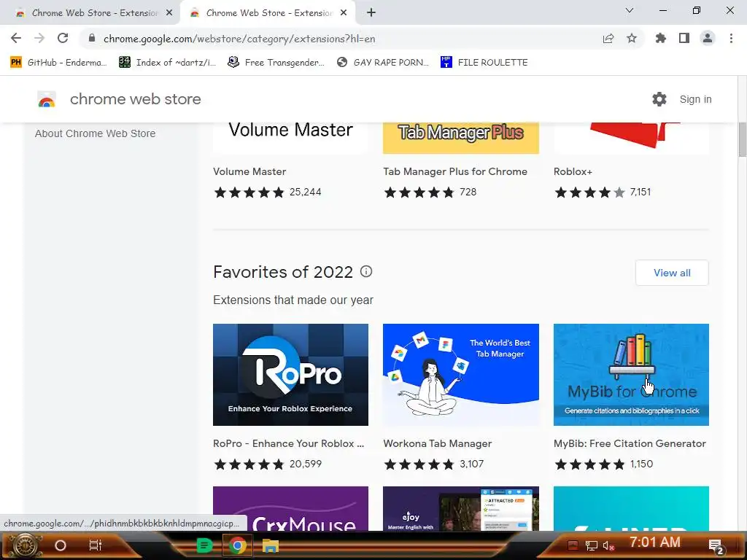Screen dimensions: 747x560
Task: Open Index of ~dartz bookmark
Action: click(168, 63)
